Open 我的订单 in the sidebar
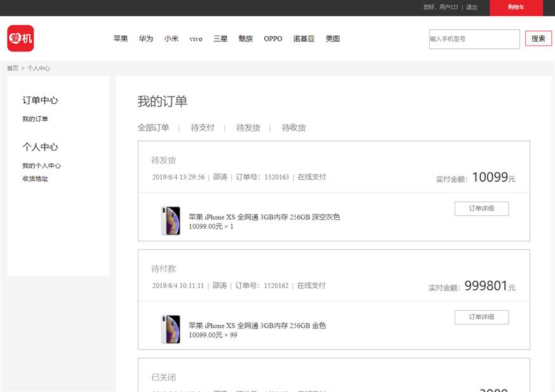 coord(35,119)
